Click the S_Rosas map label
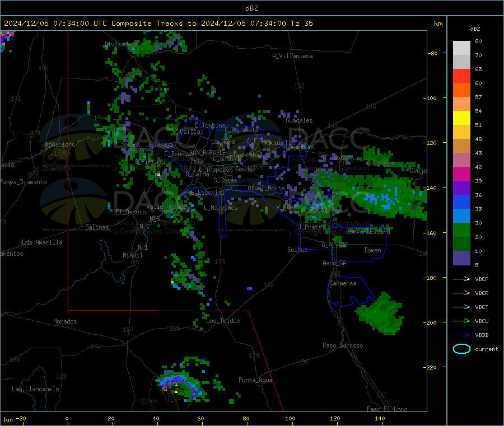 225,180
